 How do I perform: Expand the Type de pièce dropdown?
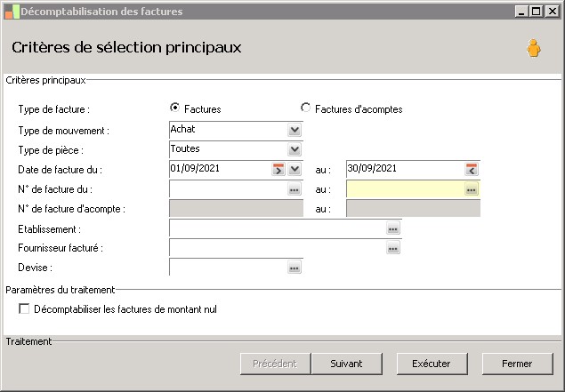[x=295, y=149]
